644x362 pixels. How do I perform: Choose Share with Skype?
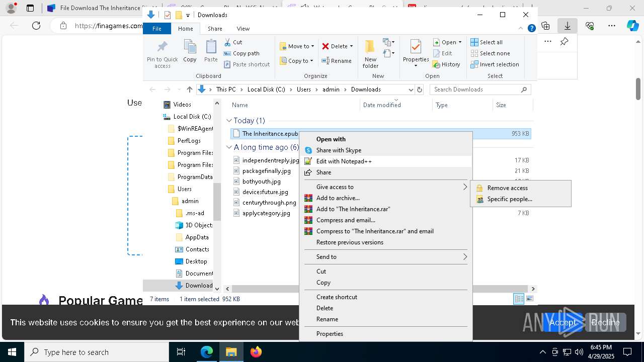point(385,150)
